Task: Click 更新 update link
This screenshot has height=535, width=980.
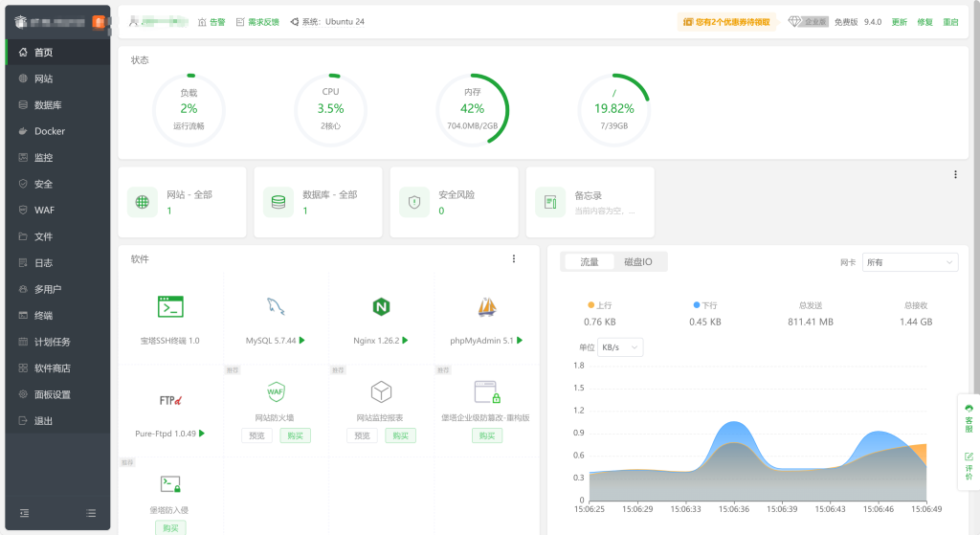Action: point(900,22)
